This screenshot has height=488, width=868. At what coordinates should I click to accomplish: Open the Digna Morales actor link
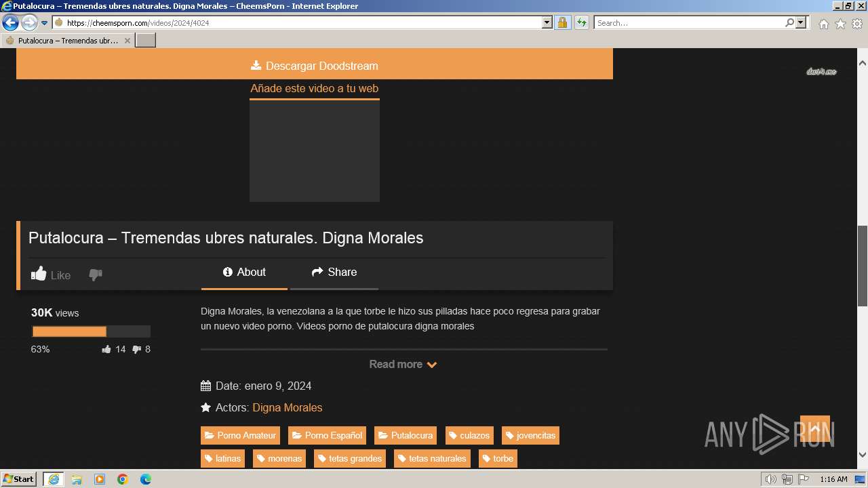288,407
